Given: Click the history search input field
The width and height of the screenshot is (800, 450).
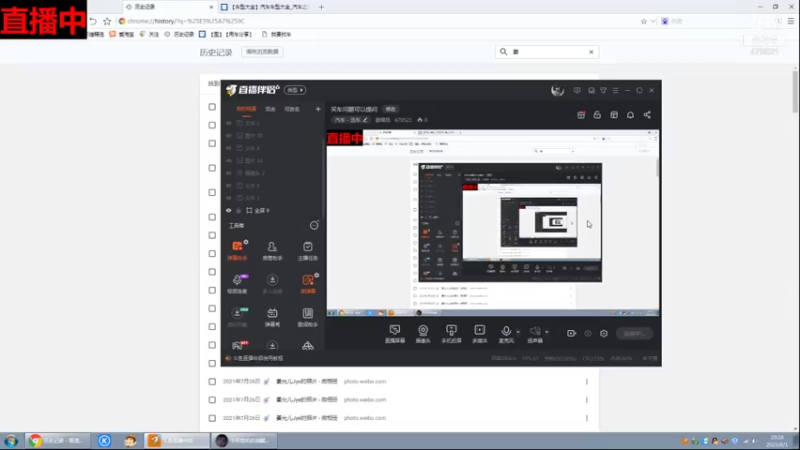Looking at the screenshot, I should coord(548,52).
